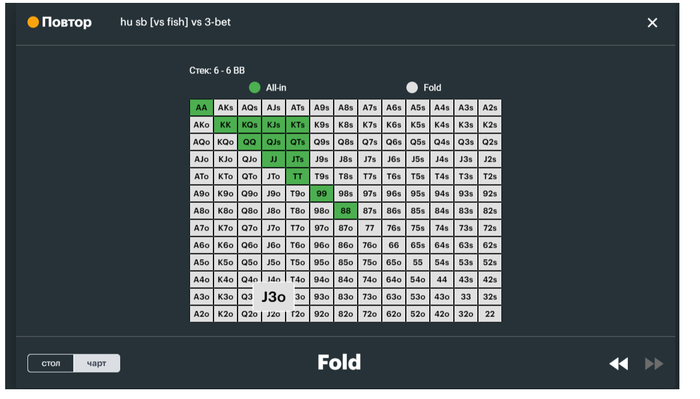This screenshot has width=700, height=399.
Task: Click the JTs green cell
Action: tap(298, 159)
